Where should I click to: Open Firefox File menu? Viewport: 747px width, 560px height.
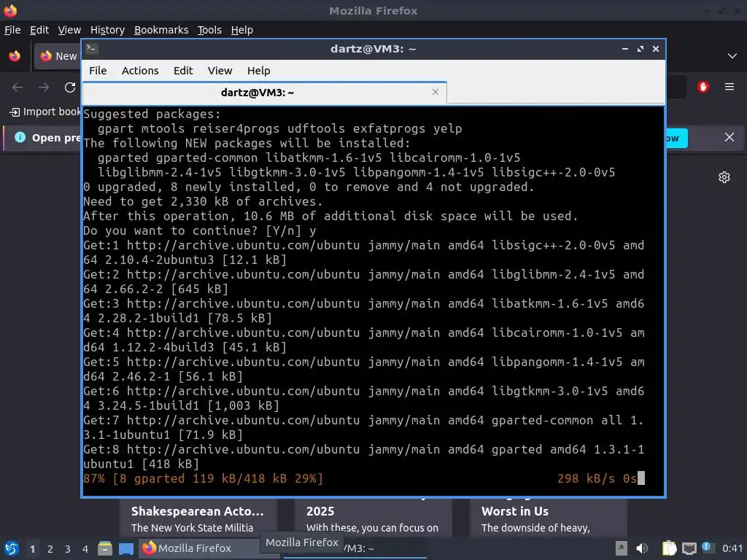12,30
